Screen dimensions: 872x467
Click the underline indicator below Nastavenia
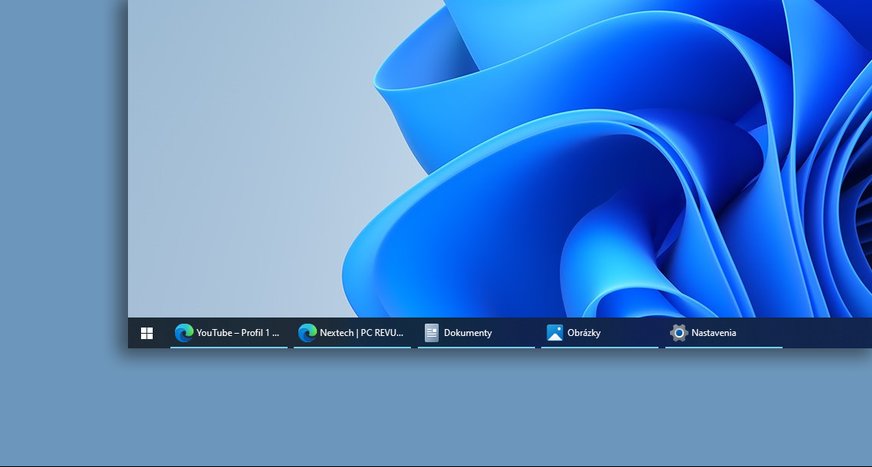pos(724,347)
